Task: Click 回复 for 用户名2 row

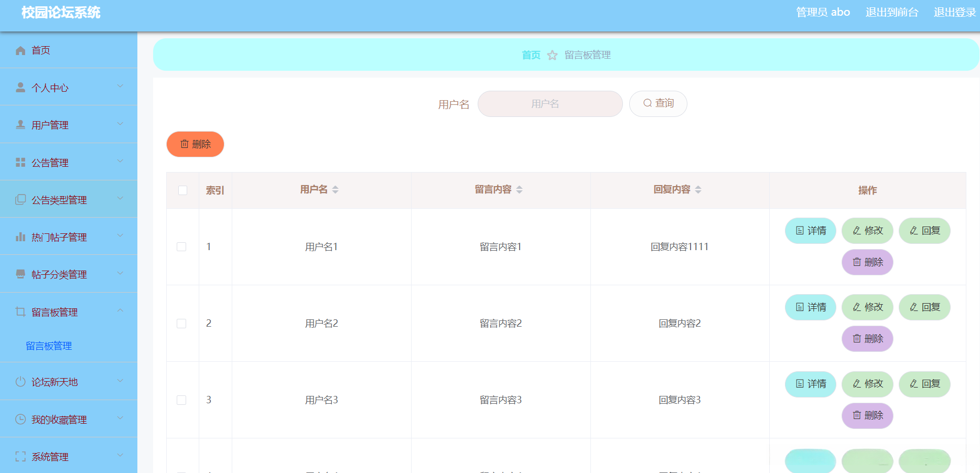Action: point(924,307)
